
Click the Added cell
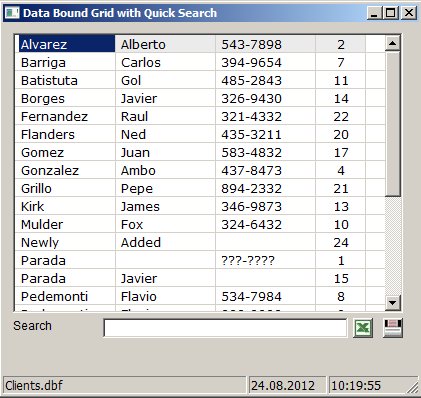point(165,242)
